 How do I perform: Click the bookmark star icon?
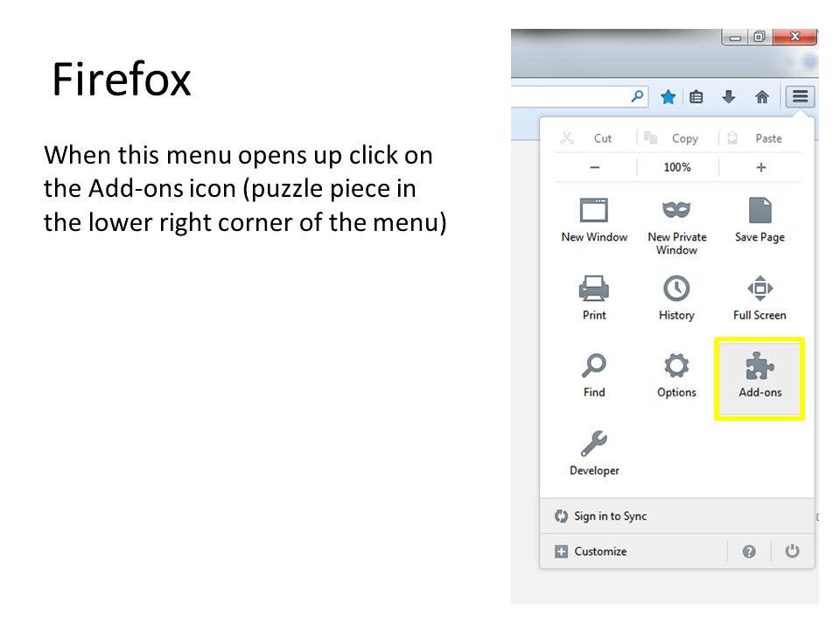click(668, 97)
